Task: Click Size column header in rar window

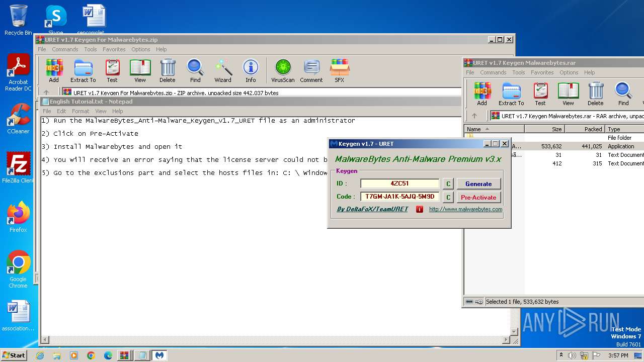Action: pyautogui.click(x=544, y=129)
